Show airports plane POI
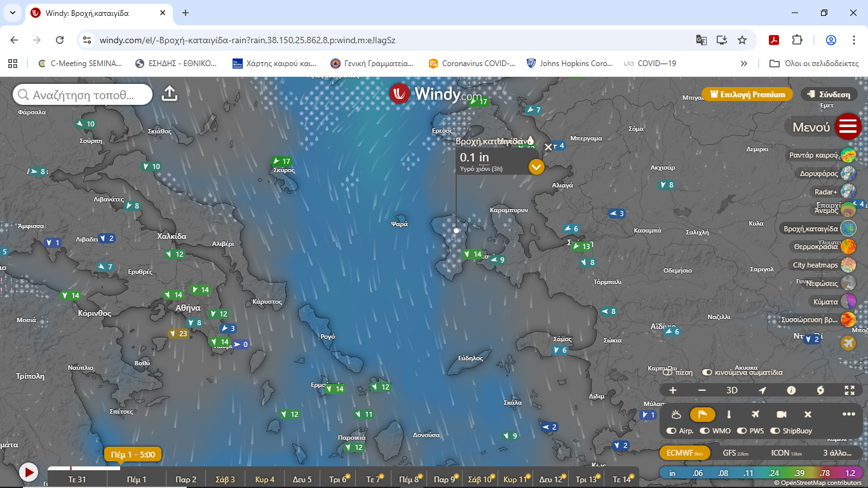868x488 pixels. [755, 414]
